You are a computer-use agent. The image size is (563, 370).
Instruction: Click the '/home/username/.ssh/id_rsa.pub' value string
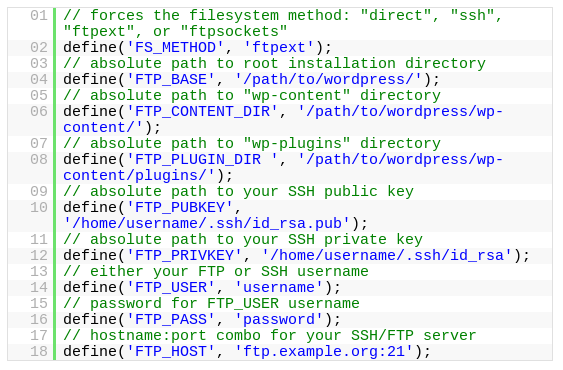(x=207, y=223)
